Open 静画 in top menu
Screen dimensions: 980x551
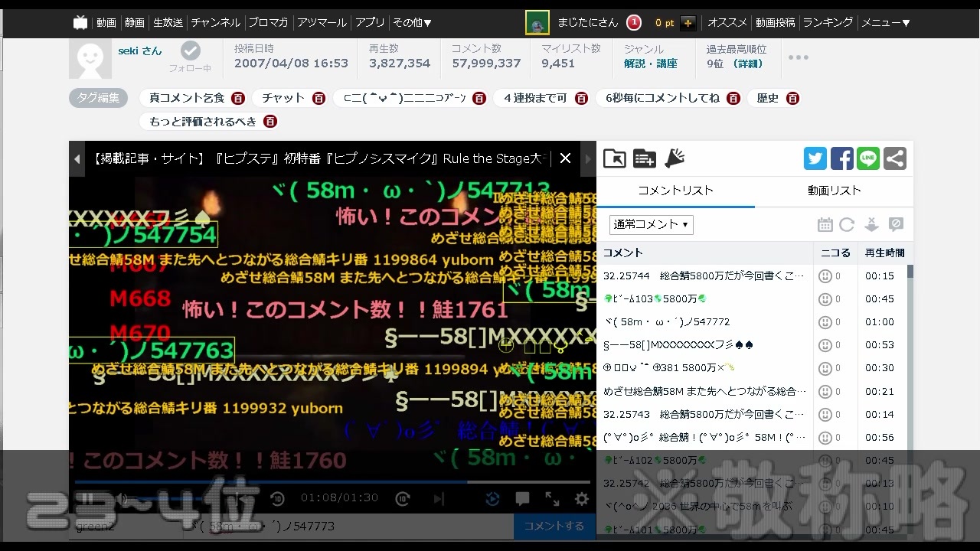(135, 22)
